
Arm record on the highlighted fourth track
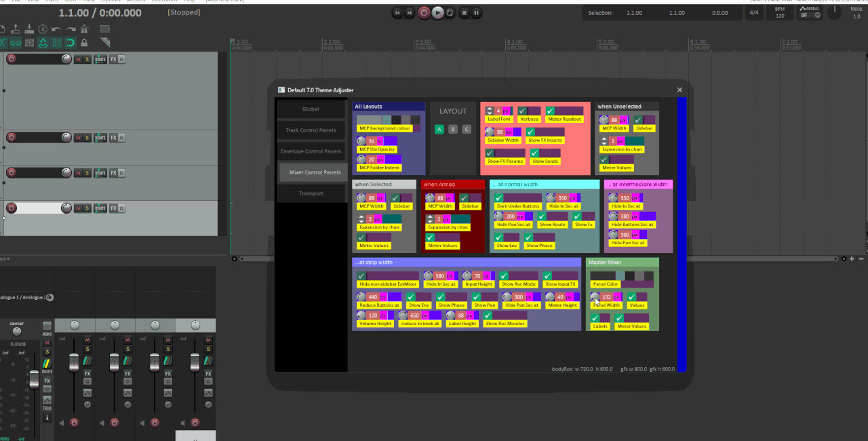point(11,208)
